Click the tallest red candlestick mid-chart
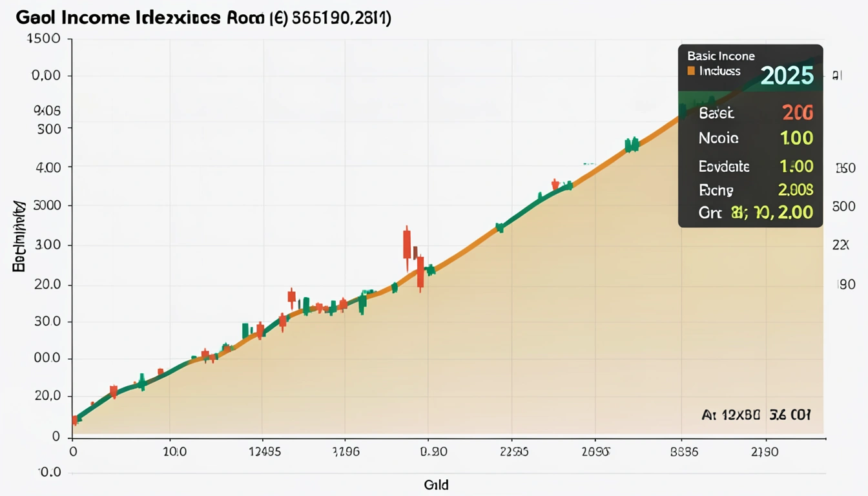The image size is (868, 496). pyautogui.click(x=406, y=244)
